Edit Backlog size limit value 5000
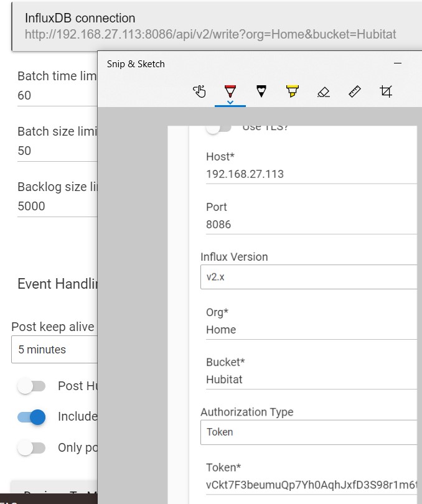The image size is (422, 504). point(57,206)
